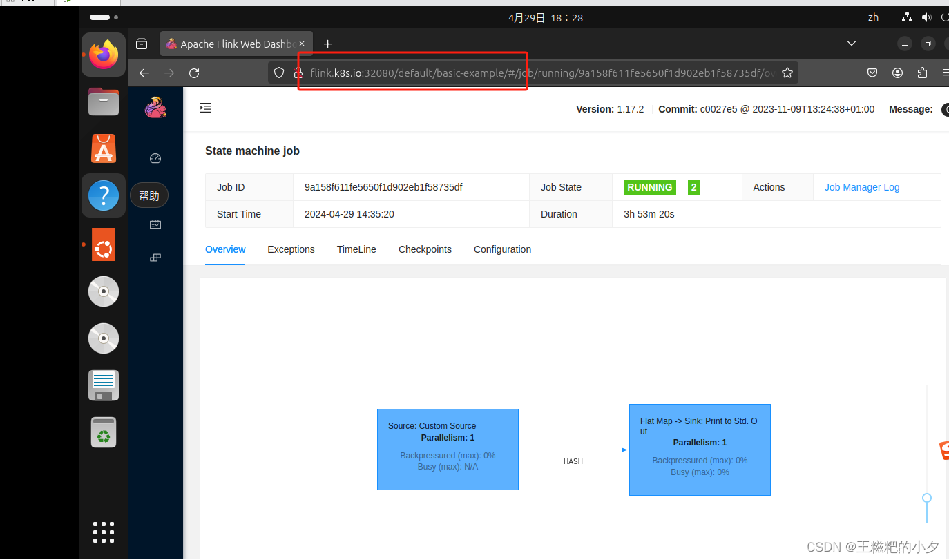Open Flink sidebar jobs calendar icon
Viewport: 949px width, 560px height.
[x=155, y=224]
